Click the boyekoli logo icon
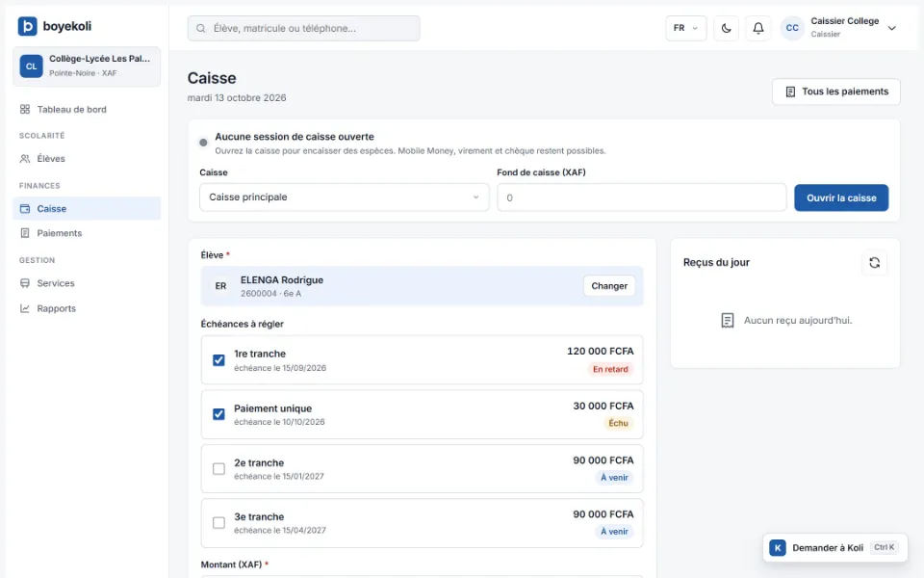The image size is (924, 578). click(x=27, y=26)
